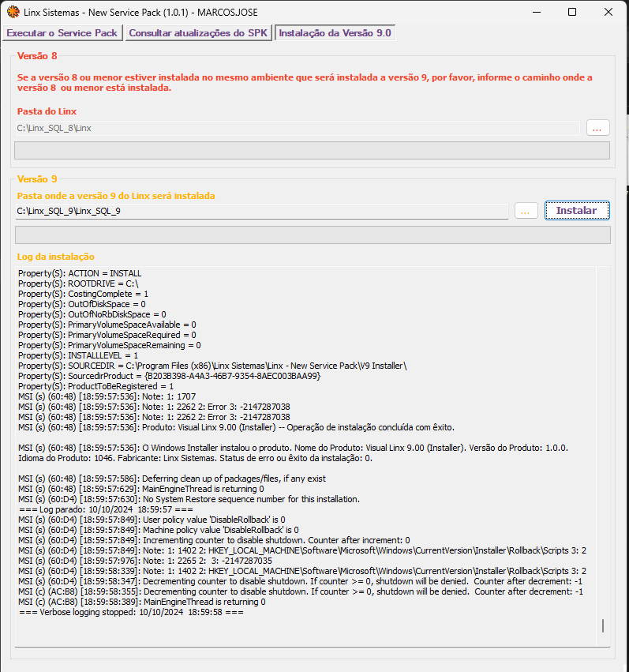Click the 'Incrementing counter to disable shutdown' line
The width and height of the screenshot is (629, 672).
(214, 541)
